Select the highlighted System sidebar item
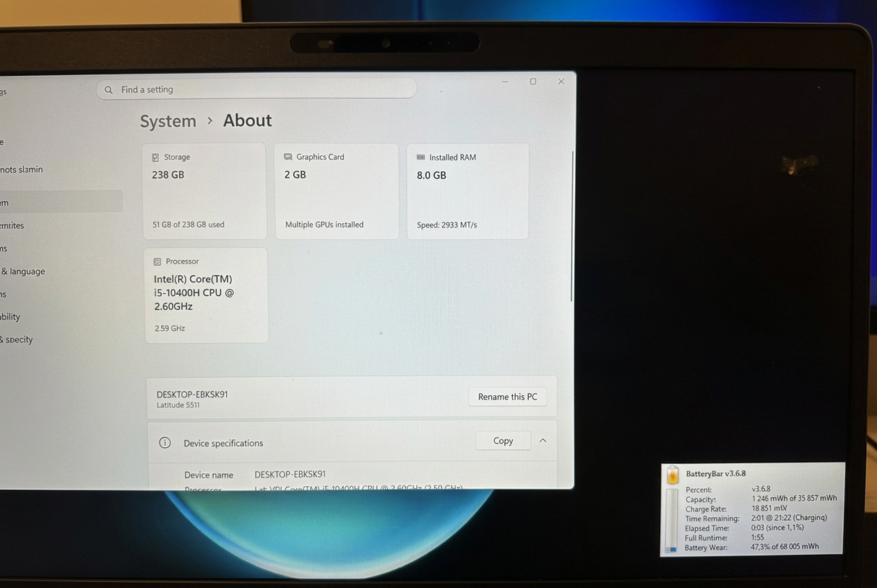This screenshot has width=877, height=588. pos(61,202)
